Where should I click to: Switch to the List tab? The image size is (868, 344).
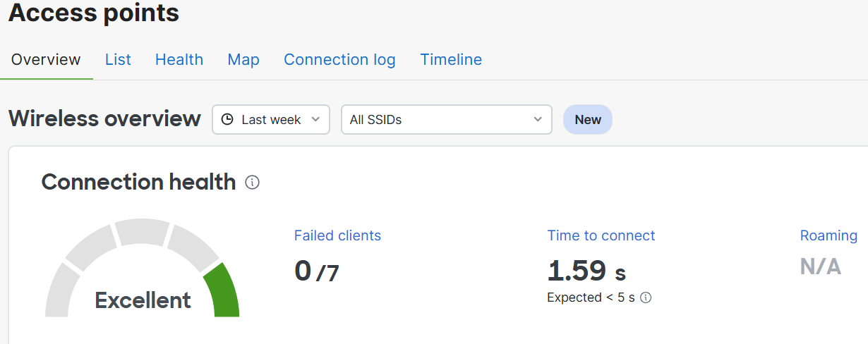click(118, 60)
